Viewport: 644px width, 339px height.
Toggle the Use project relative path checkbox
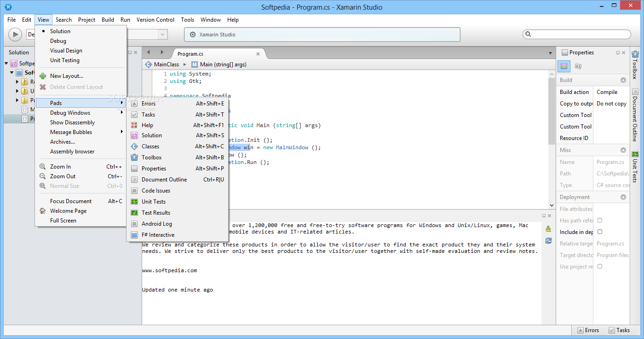[x=600, y=267]
